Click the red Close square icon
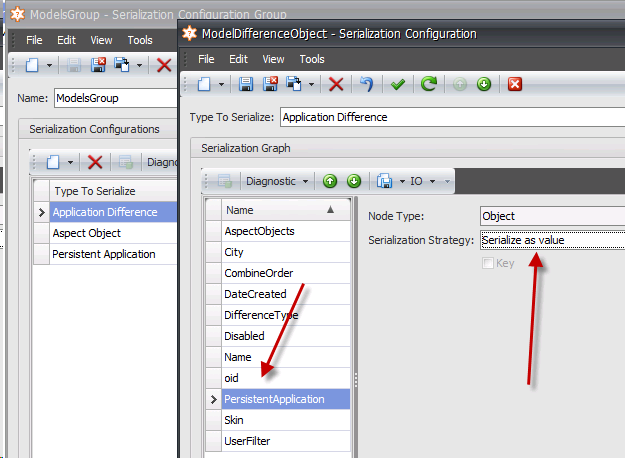This screenshot has height=458, width=625. tap(515, 84)
